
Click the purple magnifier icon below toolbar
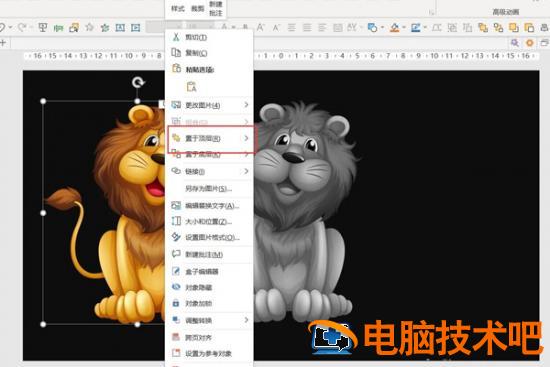(515, 43)
